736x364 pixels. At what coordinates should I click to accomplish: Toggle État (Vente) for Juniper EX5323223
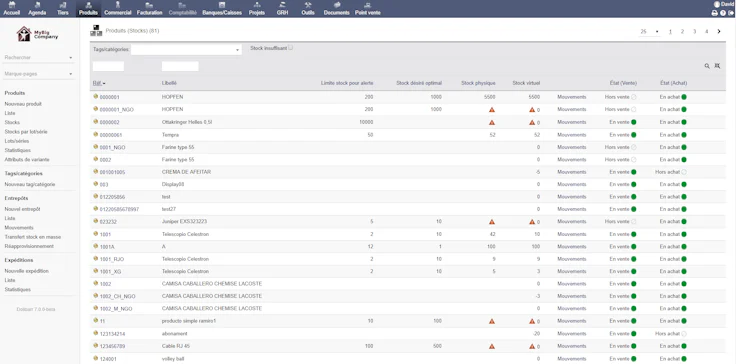634,222
